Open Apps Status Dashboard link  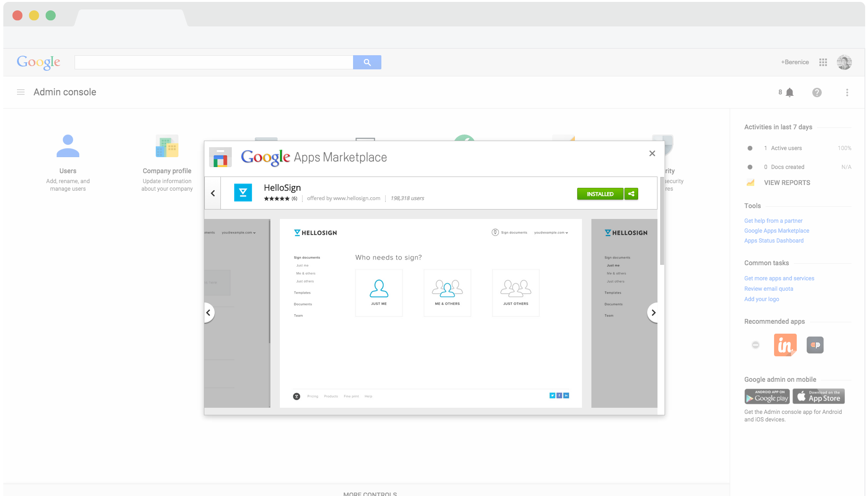[x=774, y=241]
